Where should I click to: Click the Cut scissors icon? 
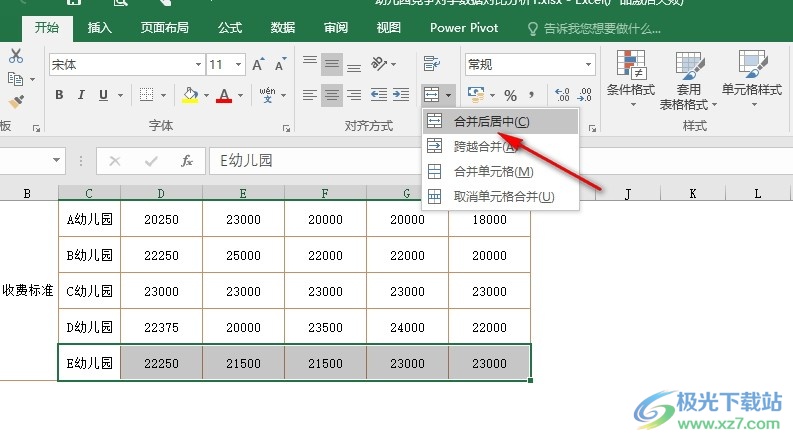(16, 56)
